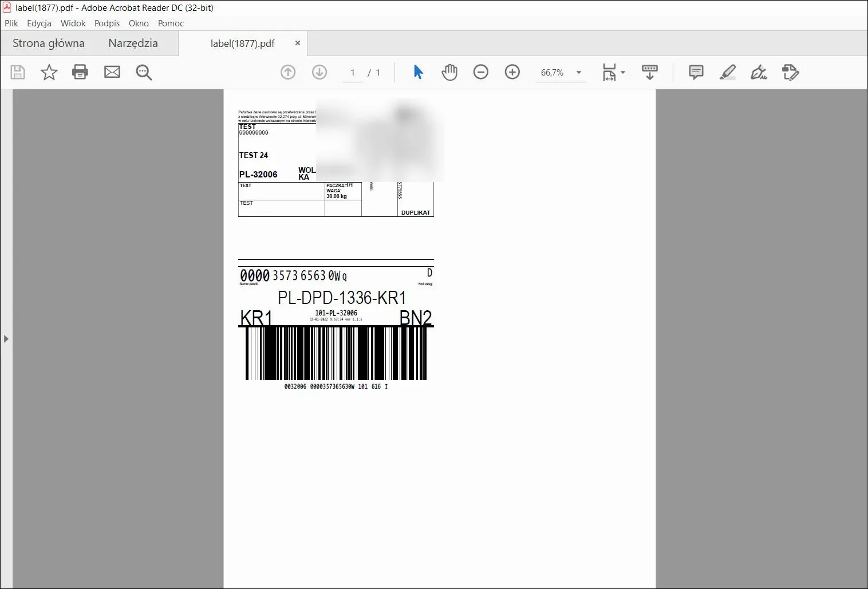Open the zoom level 66,7% dropdown
Image resolution: width=868 pixels, height=589 pixels.
point(579,73)
